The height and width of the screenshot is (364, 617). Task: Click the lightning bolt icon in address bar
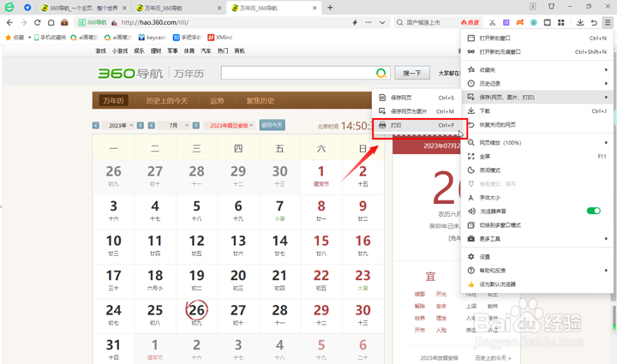(x=355, y=22)
